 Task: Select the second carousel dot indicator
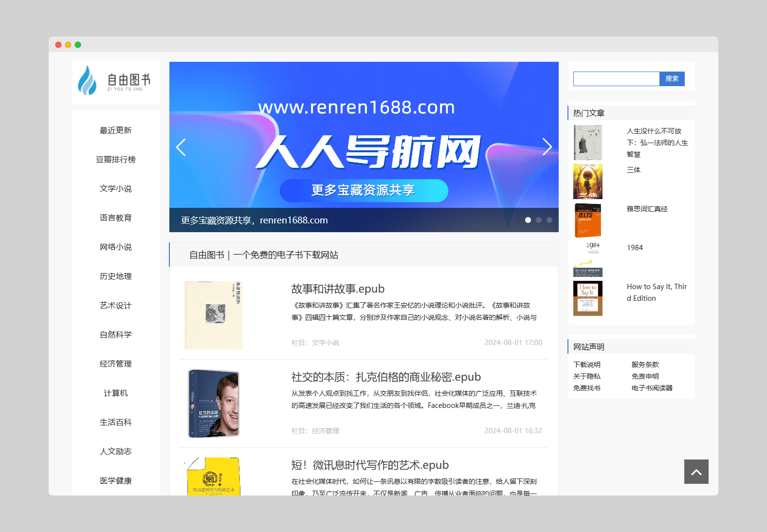click(539, 220)
